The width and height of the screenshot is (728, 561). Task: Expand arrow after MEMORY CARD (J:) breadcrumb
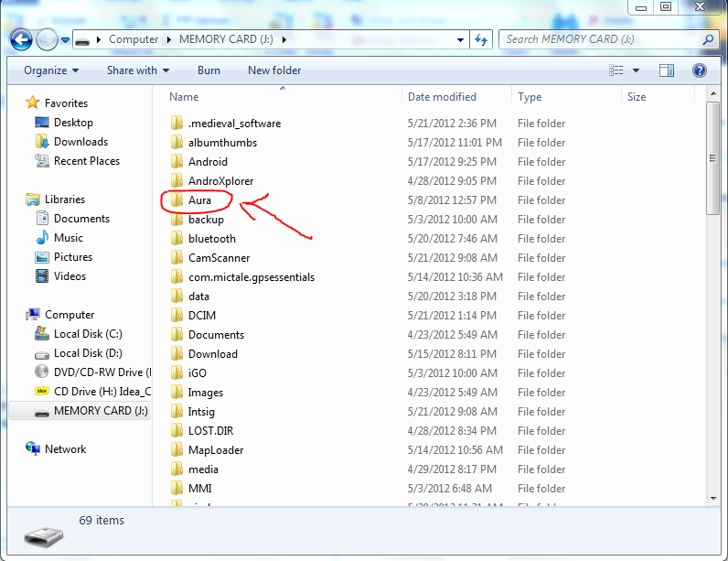[x=284, y=40]
